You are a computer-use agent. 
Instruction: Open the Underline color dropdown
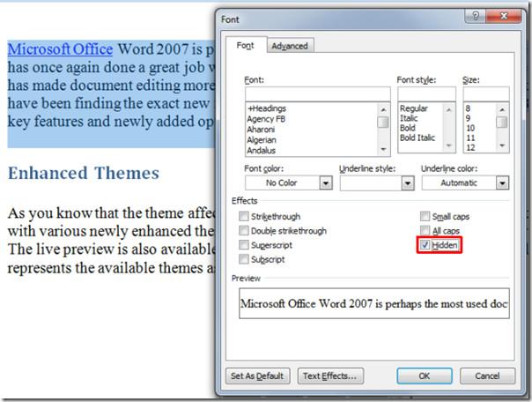pos(502,183)
